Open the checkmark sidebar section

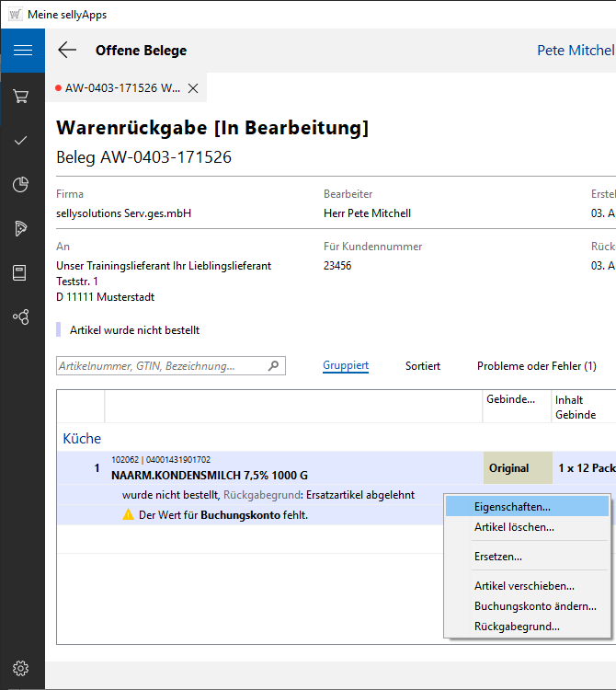21,140
